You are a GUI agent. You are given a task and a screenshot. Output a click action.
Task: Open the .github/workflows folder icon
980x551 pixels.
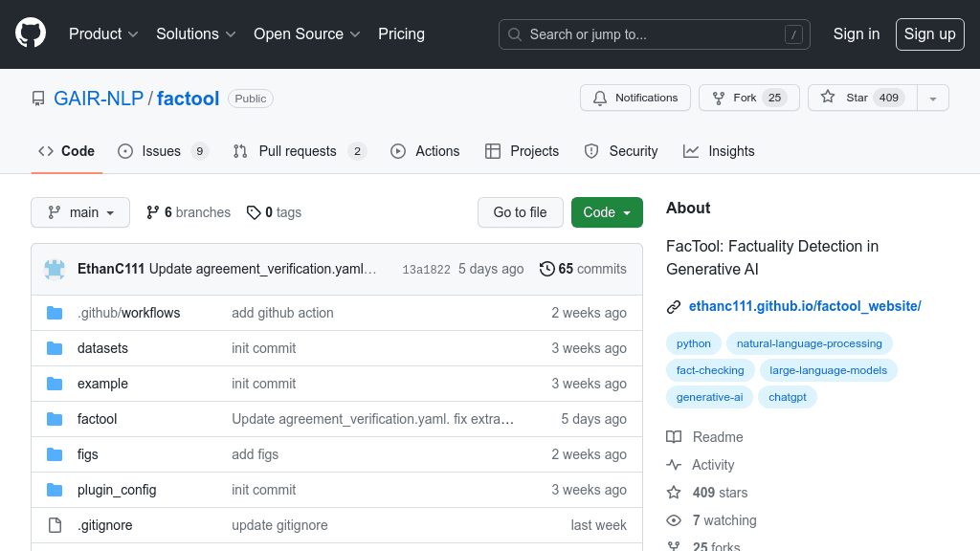click(55, 313)
